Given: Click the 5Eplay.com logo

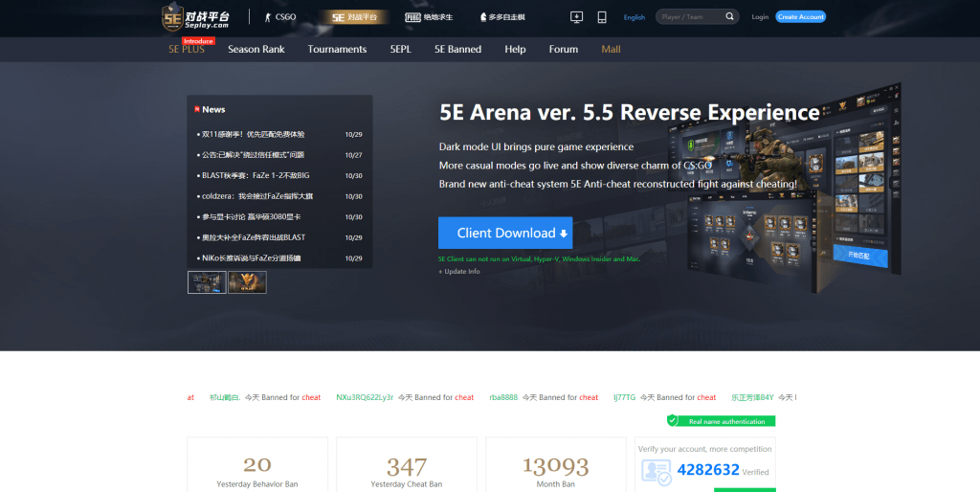Looking at the screenshot, I should coord(195,17).
